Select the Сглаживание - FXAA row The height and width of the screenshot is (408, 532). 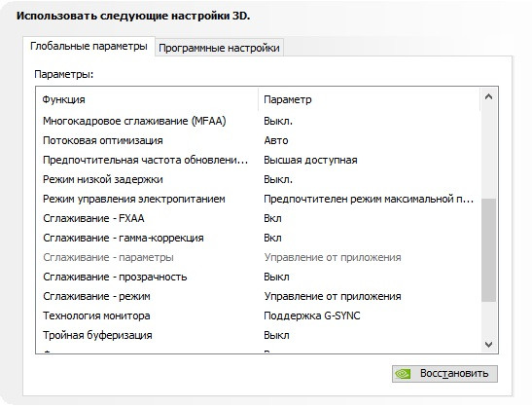259,218
